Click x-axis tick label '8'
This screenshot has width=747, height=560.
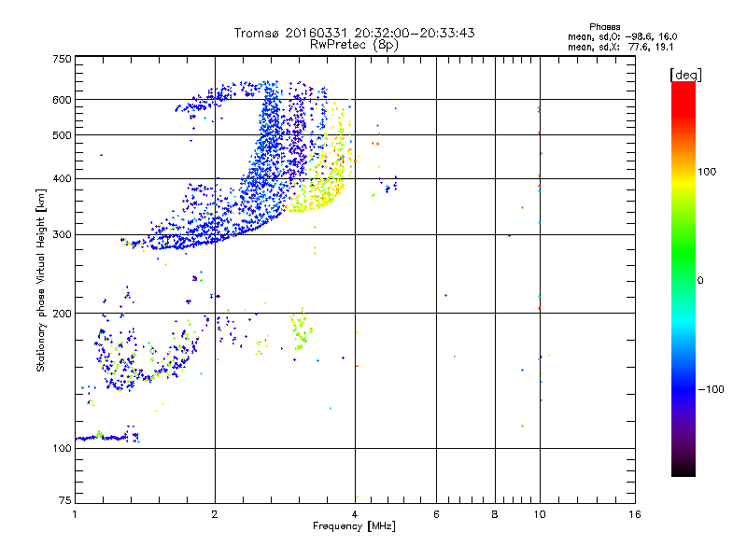tap(495, 514)
